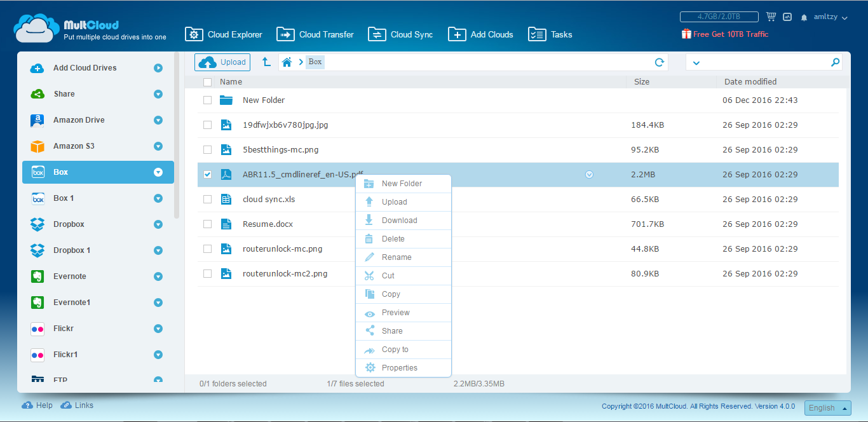The width and height of the screenshot is (868, 422).
Task: Go up one folder level arrow icon
Action: (x=266, y=62)
